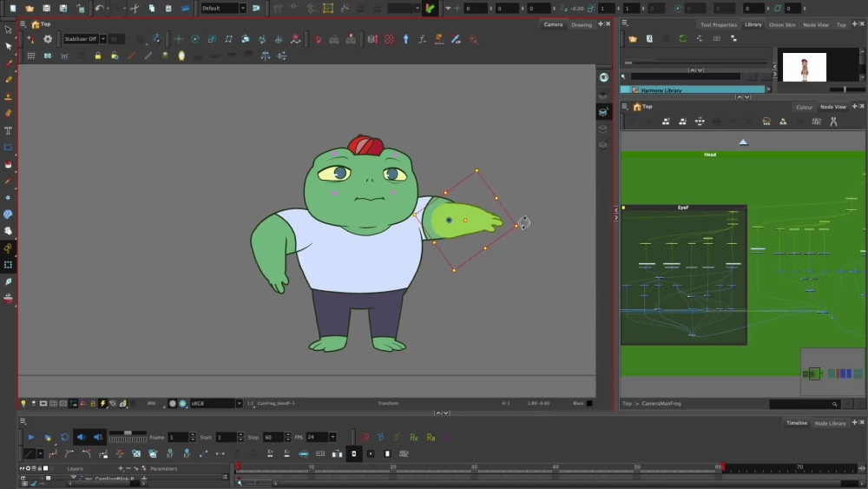Select the Harmony Library folder row
This screenshot has width=868, height=489.
693,89
